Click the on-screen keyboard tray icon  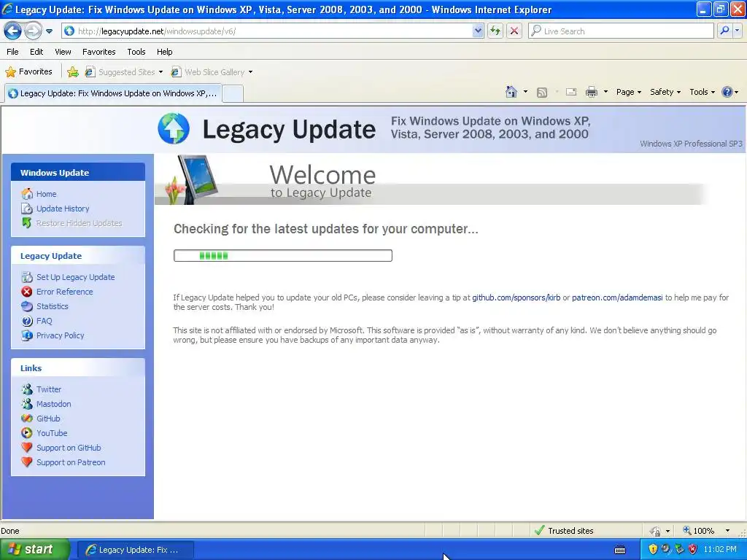(620, 550)
